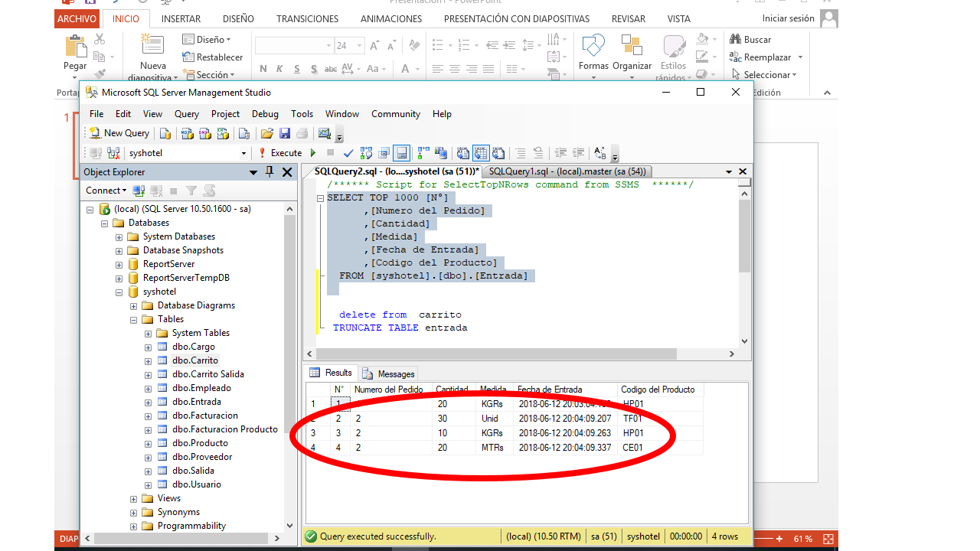Click the Filter funnel icon in Object Explorer
The height and width of the screenshot is (551, 980).
pos(191,191)
